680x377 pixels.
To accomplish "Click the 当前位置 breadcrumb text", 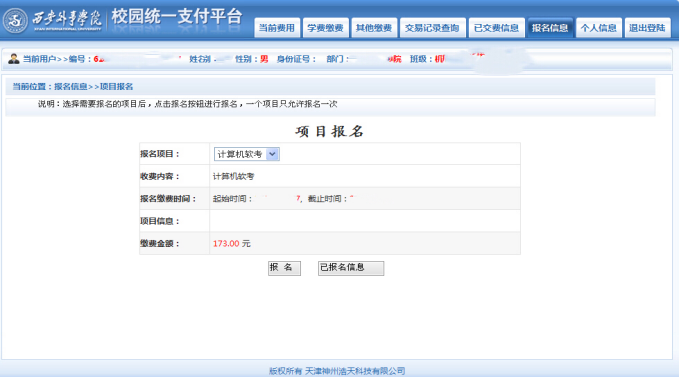I will tap(73, 86).
